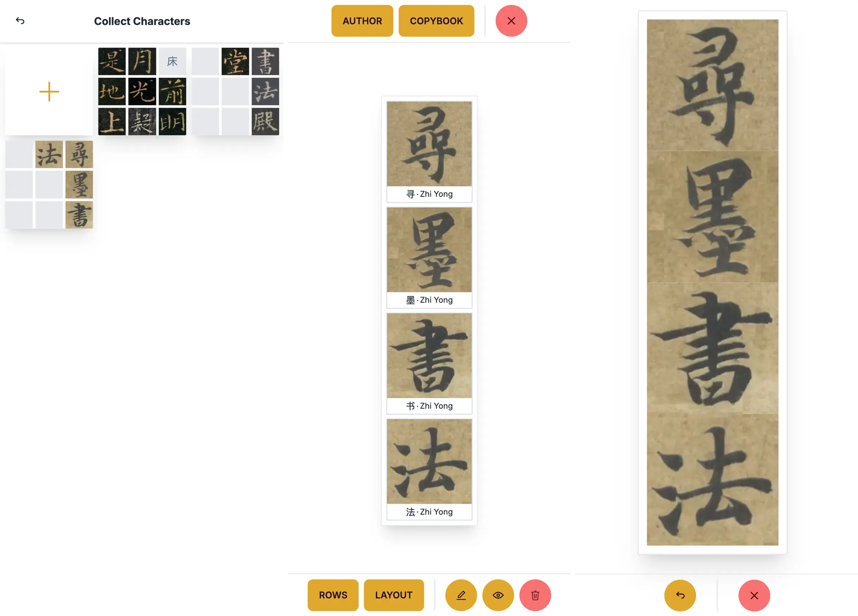
Task: Open the AUTHOR filter
Action: coord(362,21)
